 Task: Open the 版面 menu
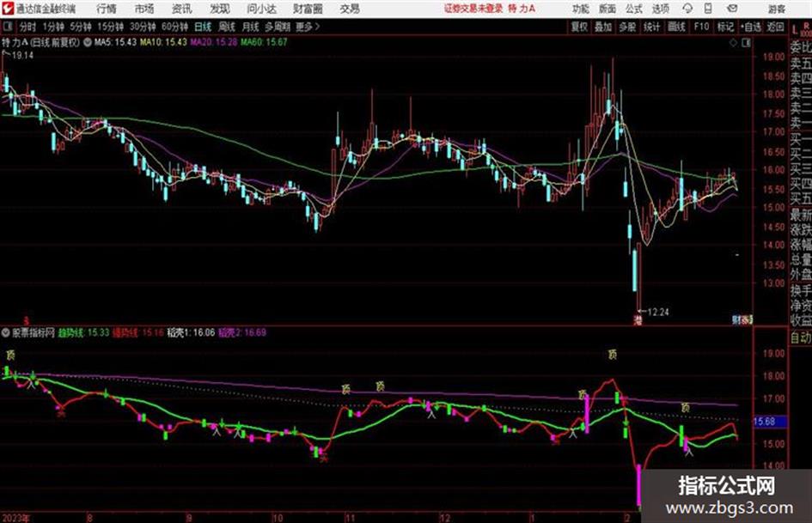[x=607, y=9]
